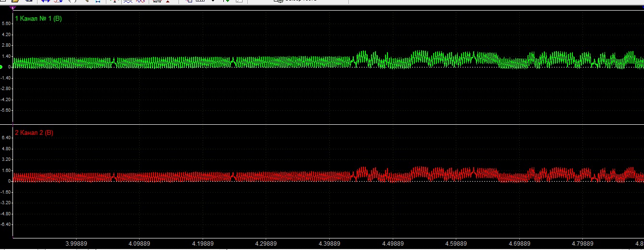644x250 pixels.
Task: Click the 4.09889 time axis label
Action: point(140,244)
